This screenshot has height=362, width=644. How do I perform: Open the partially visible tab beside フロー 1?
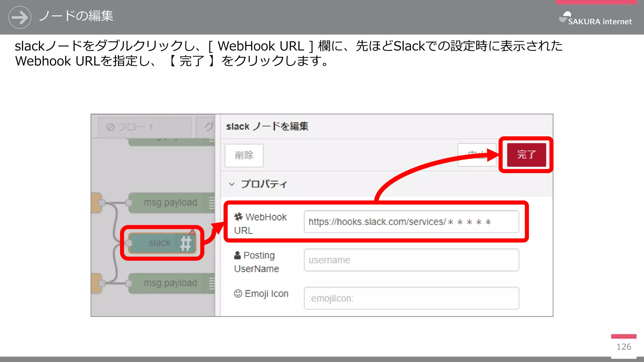point(206,127)
